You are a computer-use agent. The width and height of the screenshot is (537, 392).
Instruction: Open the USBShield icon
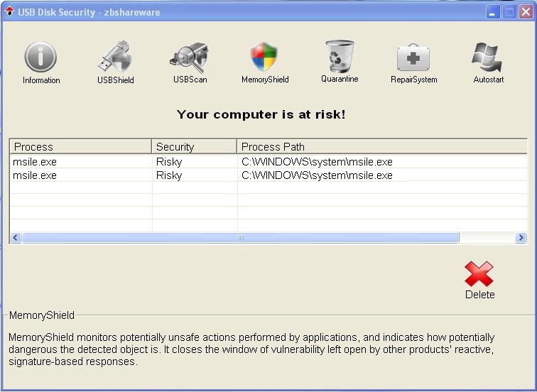click(115, 57)
